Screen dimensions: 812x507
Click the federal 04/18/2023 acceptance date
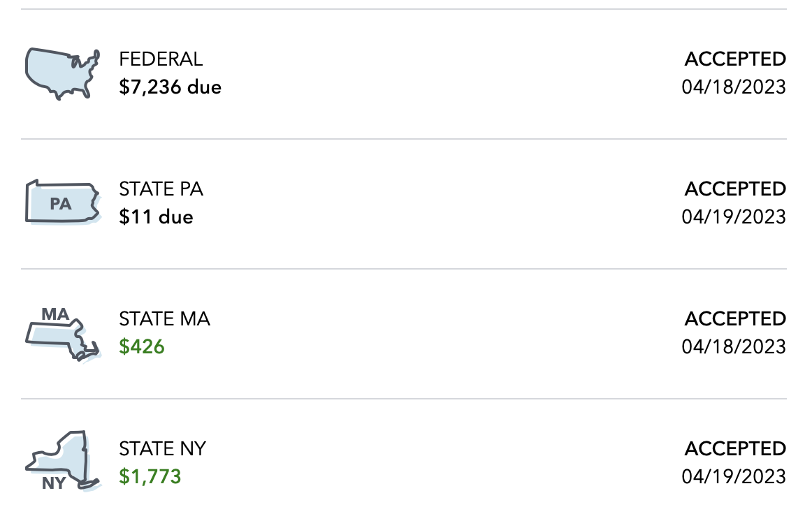[734, 87]
